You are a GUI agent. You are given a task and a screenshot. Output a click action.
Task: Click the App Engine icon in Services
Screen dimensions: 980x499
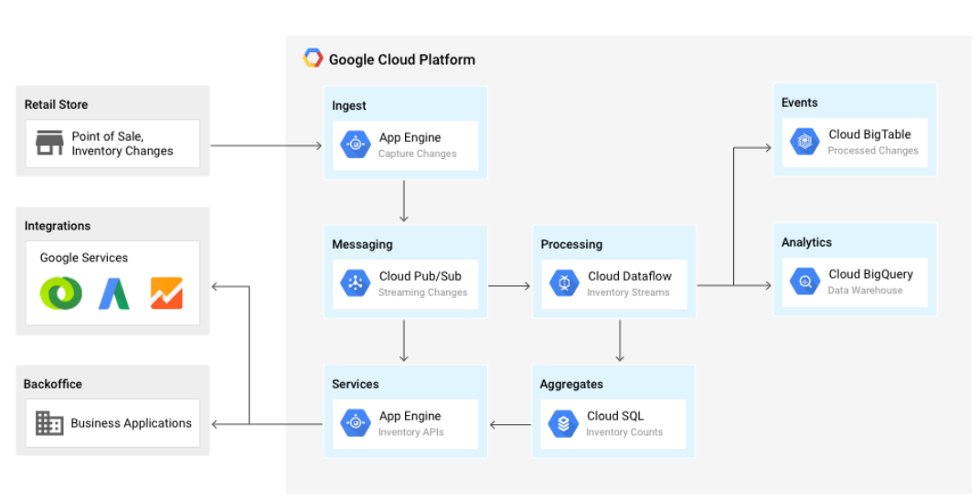pos(356,423)
